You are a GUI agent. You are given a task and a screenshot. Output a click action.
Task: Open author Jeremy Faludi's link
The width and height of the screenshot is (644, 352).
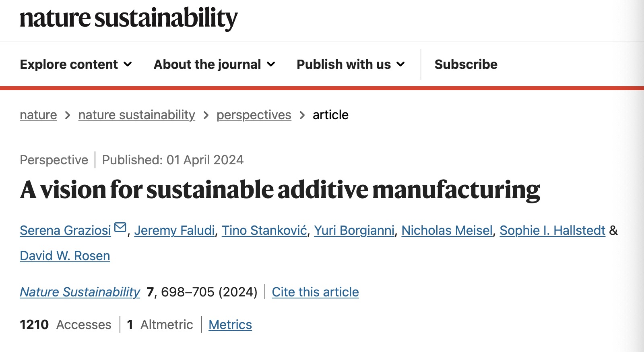point(174,230)
